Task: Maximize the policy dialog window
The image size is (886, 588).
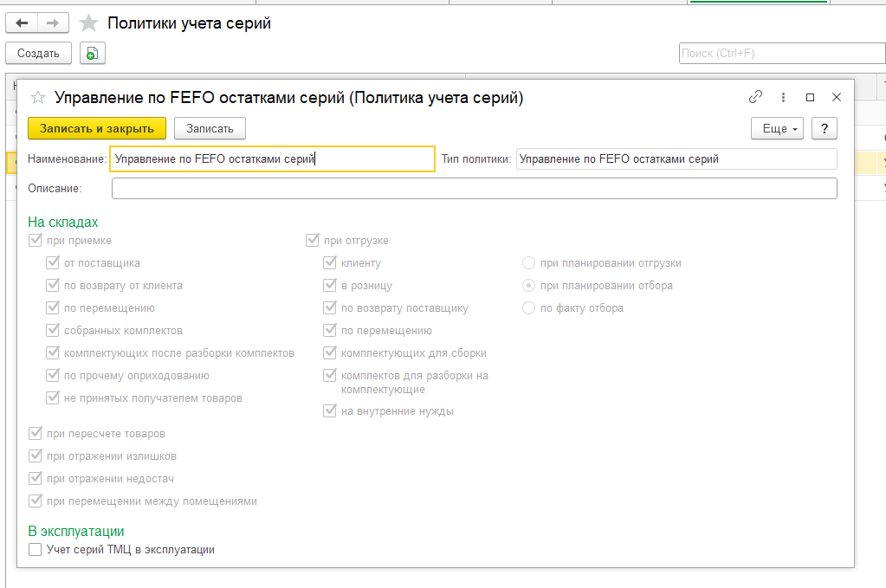Action: 811,97
